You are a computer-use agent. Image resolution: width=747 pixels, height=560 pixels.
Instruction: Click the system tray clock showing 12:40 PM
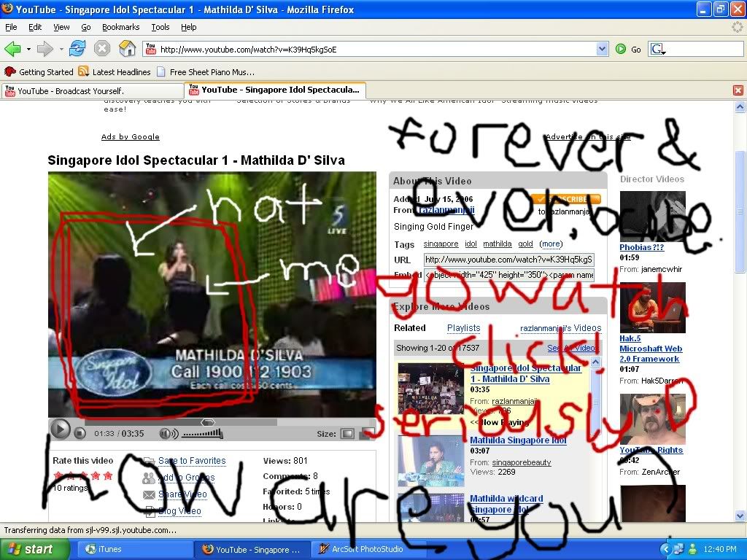click(x=720, y=550)
